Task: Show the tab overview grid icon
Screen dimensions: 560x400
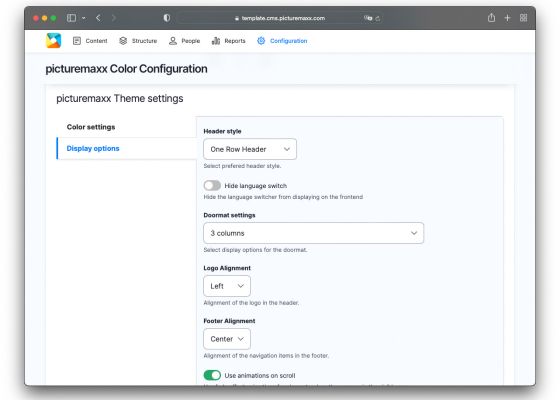Action: coord(523,18)
